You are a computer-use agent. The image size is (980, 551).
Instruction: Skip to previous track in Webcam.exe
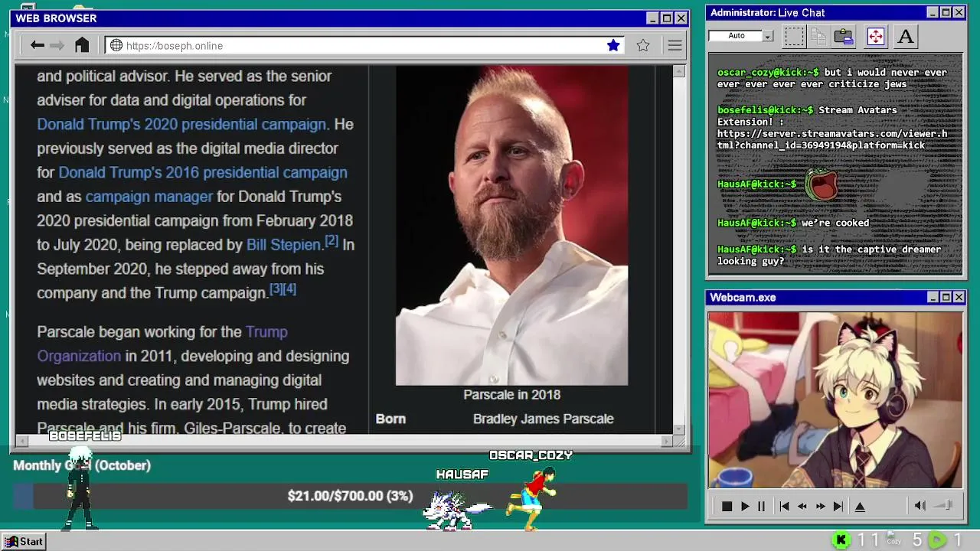[784, 506]
